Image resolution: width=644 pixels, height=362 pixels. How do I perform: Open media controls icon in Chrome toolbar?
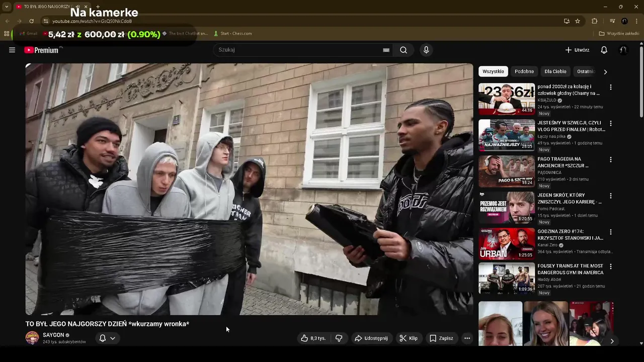(612, 21)
